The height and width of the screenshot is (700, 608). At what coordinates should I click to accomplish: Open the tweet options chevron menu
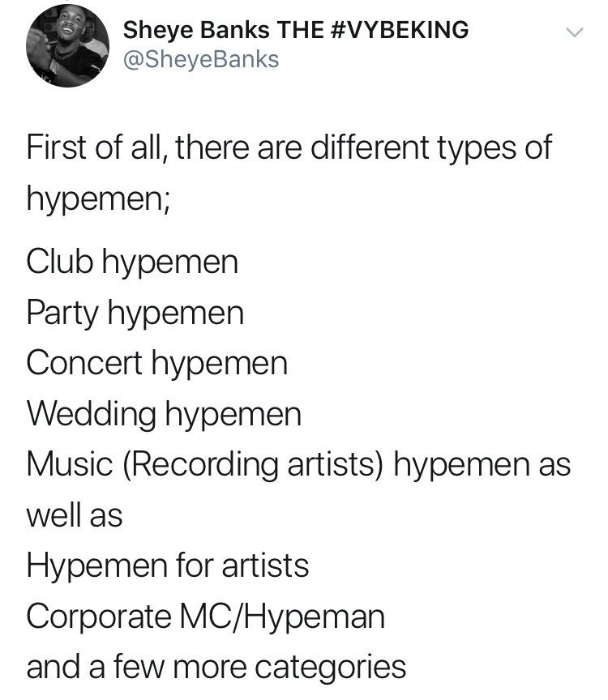point(574,32)
